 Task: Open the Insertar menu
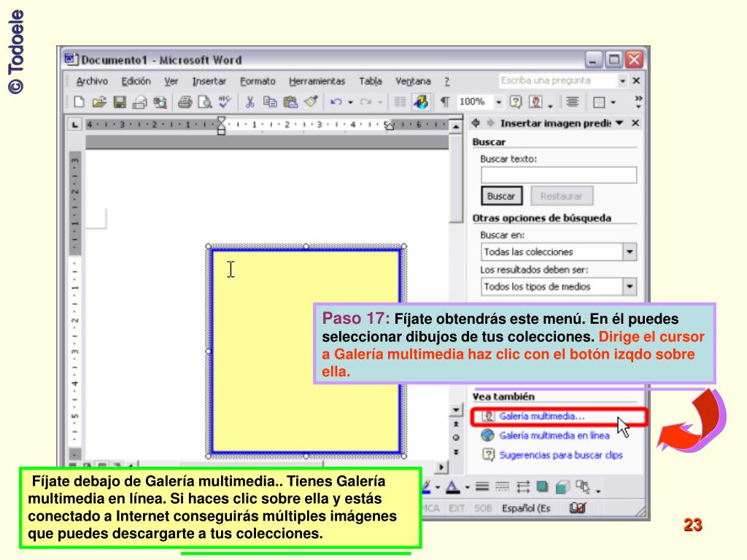(x=209, y=82)
